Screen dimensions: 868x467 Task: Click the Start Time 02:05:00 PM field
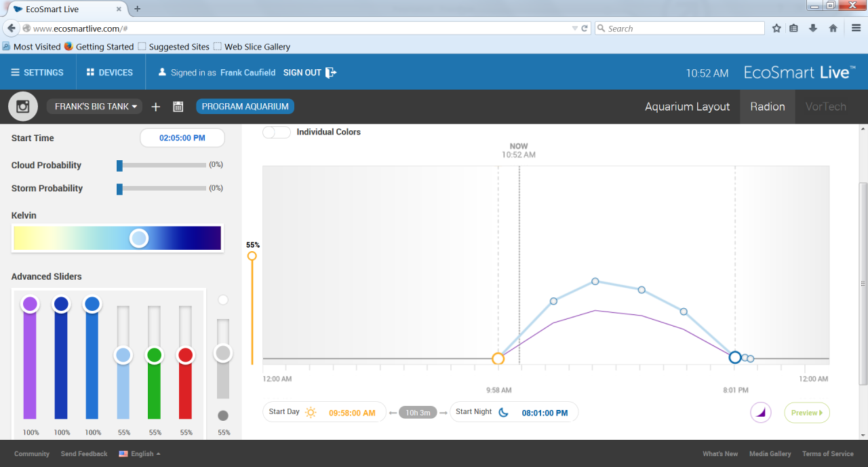click(182, 138)
